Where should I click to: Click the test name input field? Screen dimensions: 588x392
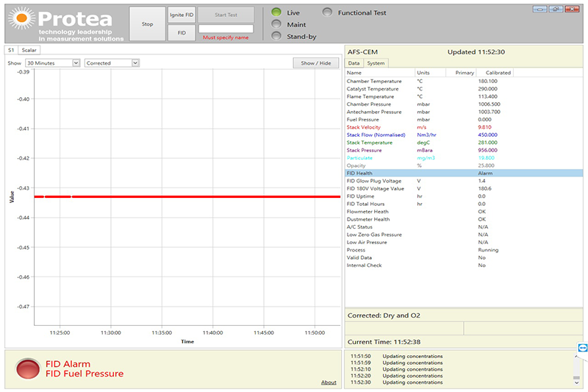[226, 29]
